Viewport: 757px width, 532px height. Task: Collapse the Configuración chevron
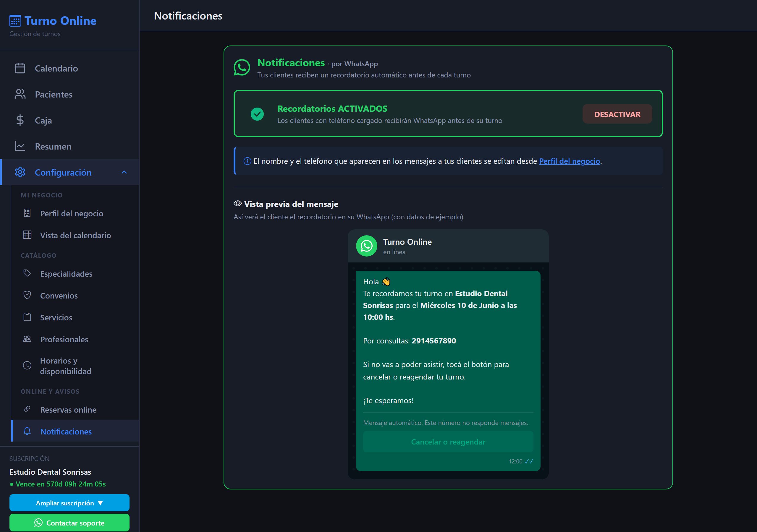pos(124,172)
